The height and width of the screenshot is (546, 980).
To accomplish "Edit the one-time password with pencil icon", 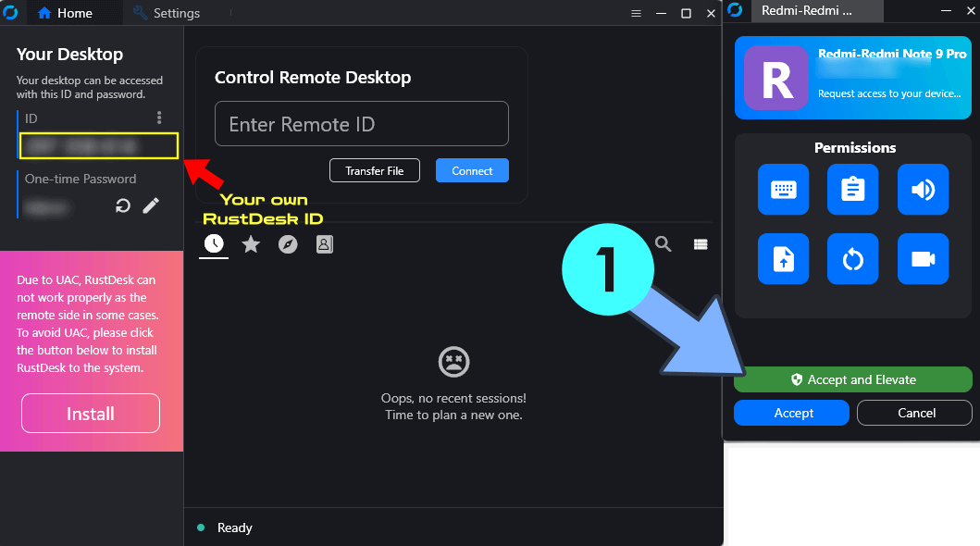I will pyautogui.click(x=151, y=205).
